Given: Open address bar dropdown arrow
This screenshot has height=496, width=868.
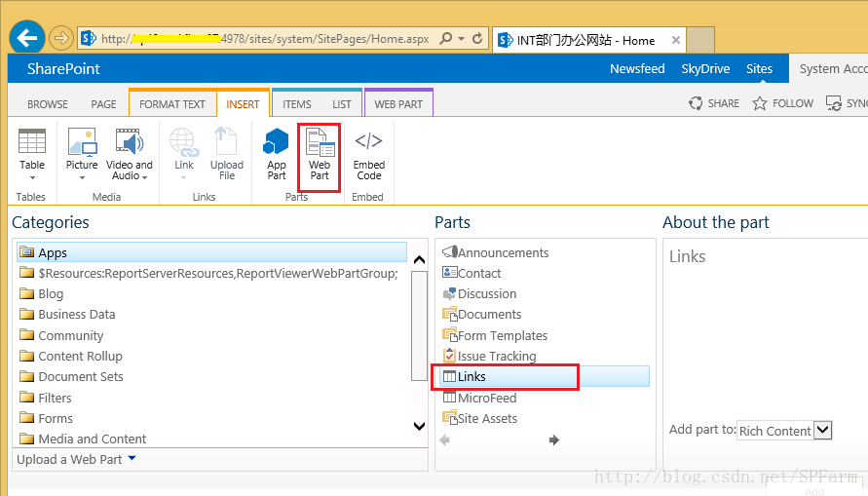Looking at the screenshot, I should click(461, 39).
